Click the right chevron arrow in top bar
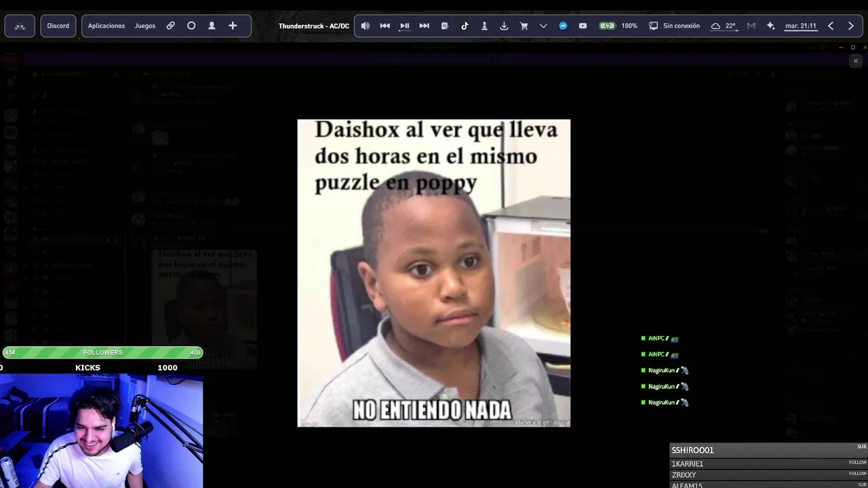 tap(851, 26)
